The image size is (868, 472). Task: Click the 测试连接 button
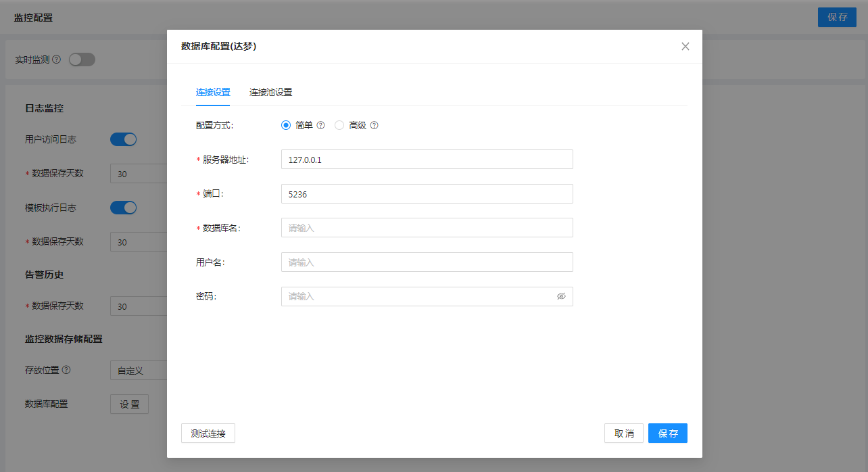click(208, 433)
